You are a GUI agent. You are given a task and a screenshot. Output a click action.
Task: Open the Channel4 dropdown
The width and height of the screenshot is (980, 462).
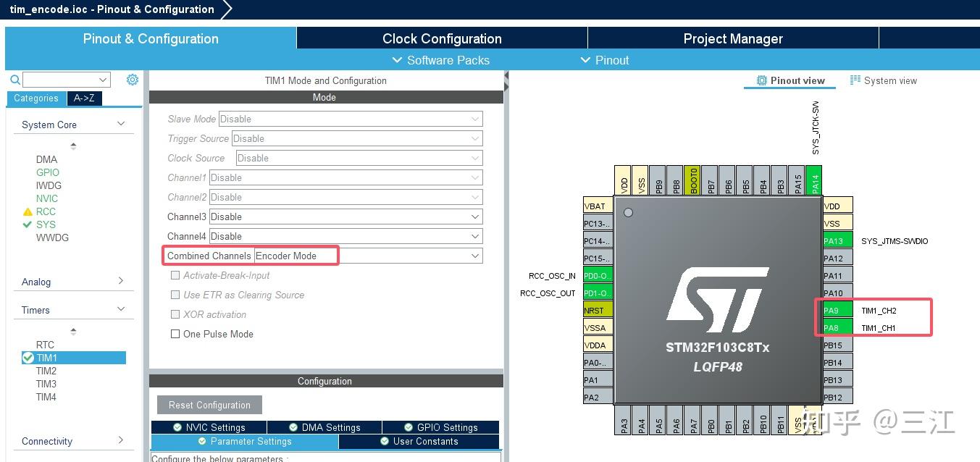pyautogui.click(x=474, y=236)
